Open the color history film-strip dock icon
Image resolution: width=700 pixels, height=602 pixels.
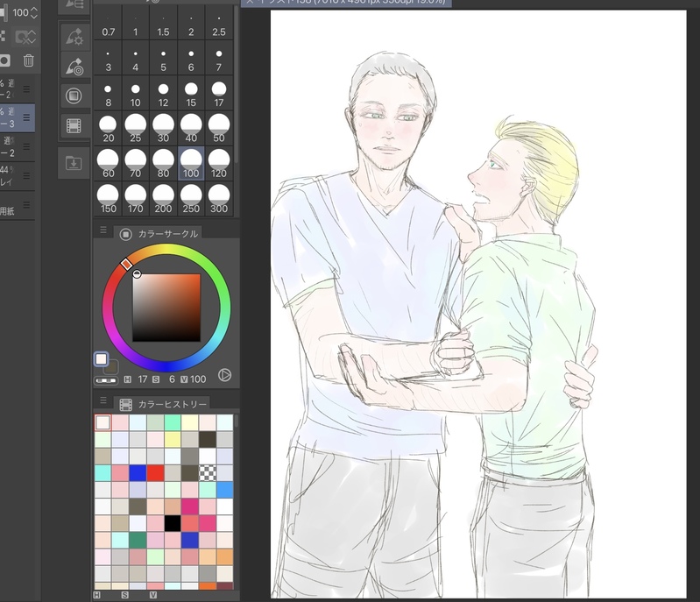pos(74,126)
